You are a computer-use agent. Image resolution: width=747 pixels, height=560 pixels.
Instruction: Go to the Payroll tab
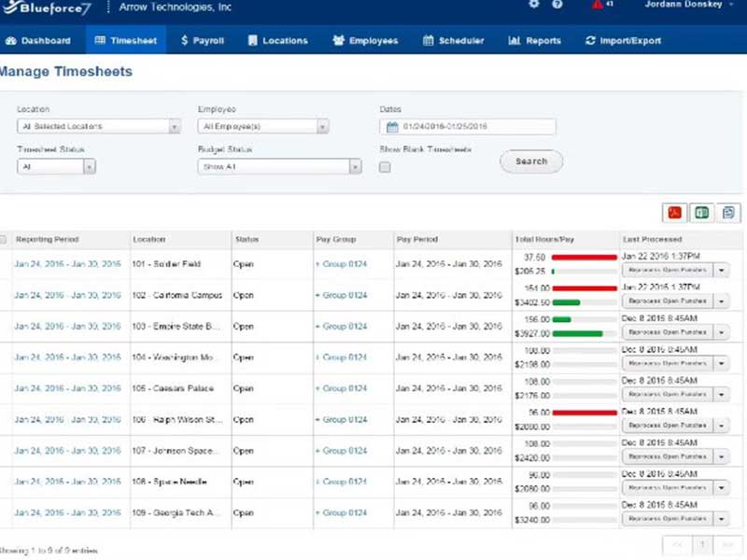click(x=205, y=41)
